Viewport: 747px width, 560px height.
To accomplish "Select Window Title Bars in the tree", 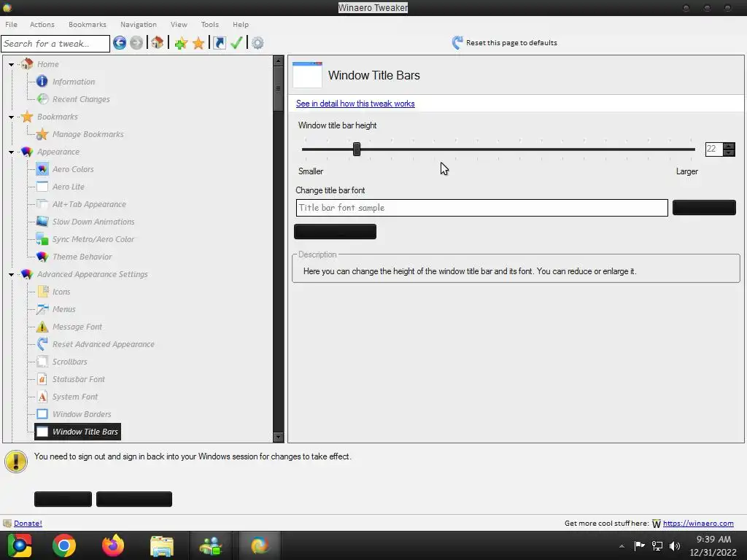I will click(77, 432).
